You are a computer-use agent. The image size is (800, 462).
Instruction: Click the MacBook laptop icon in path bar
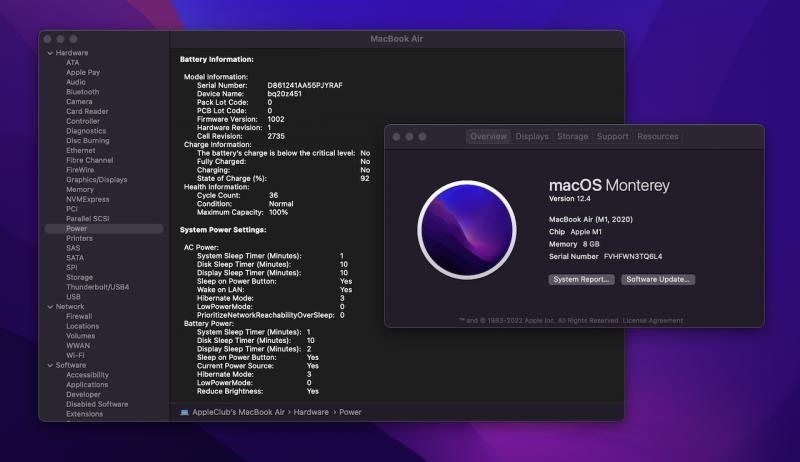(184, 412)
